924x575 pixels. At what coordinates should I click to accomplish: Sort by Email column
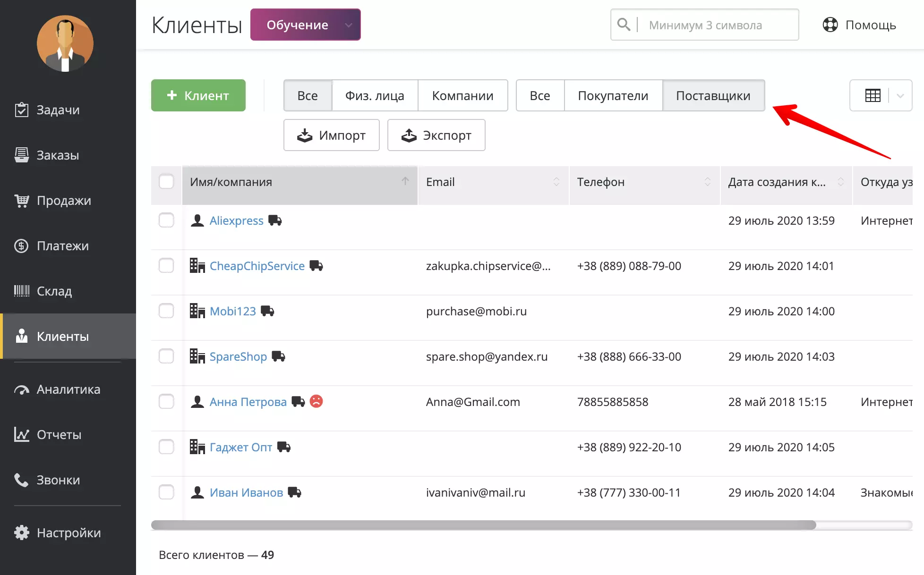493,185
